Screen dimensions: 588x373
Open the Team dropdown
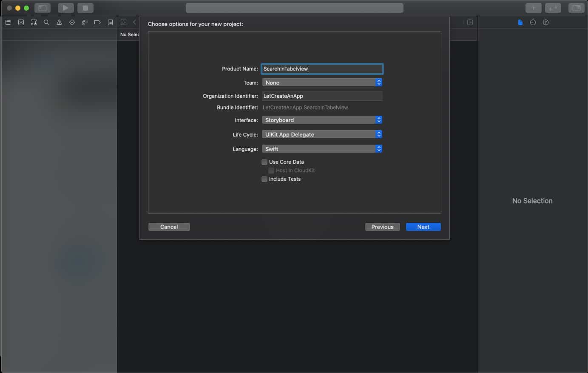(322, 83)
